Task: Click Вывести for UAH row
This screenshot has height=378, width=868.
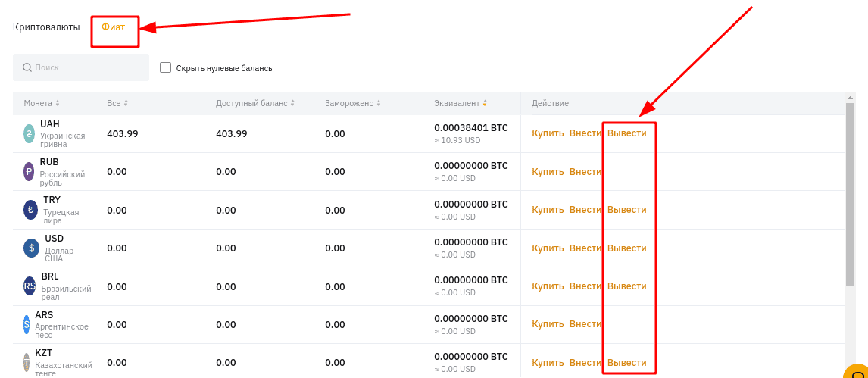Action: coord(626,133)
